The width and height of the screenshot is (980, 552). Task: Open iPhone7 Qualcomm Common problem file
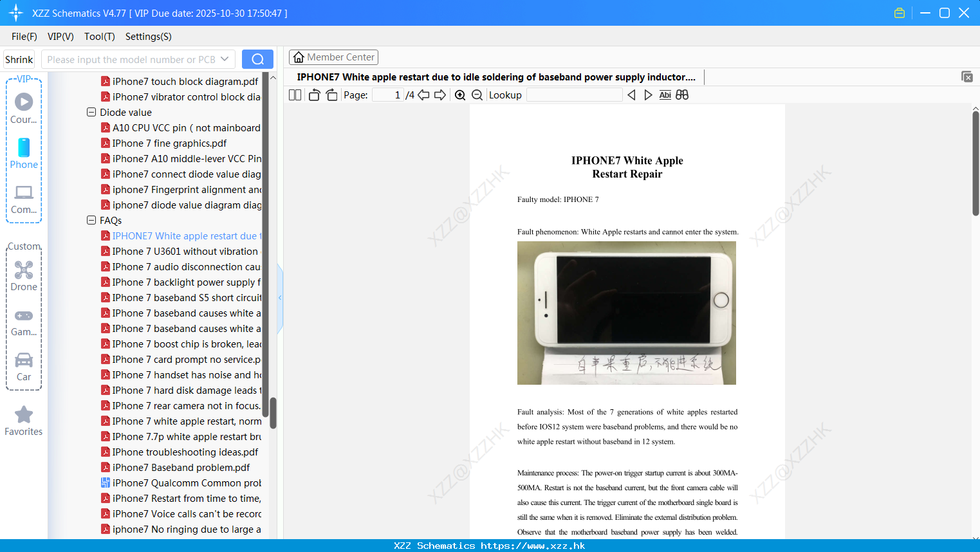(x=181, y=483)
